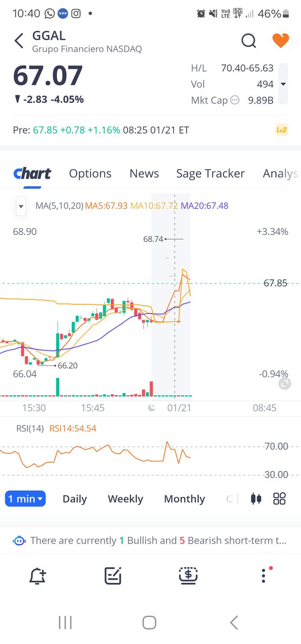Switch to the Analysis tab
The height and width of the screenshot is (644, 301).
pyautogui.click(x=281, y=173)
